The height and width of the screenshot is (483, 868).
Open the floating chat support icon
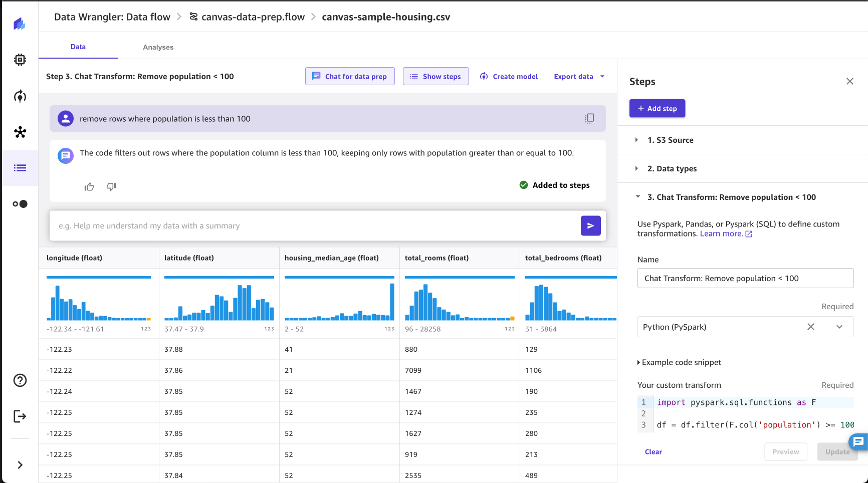click(x=858, y=441)
